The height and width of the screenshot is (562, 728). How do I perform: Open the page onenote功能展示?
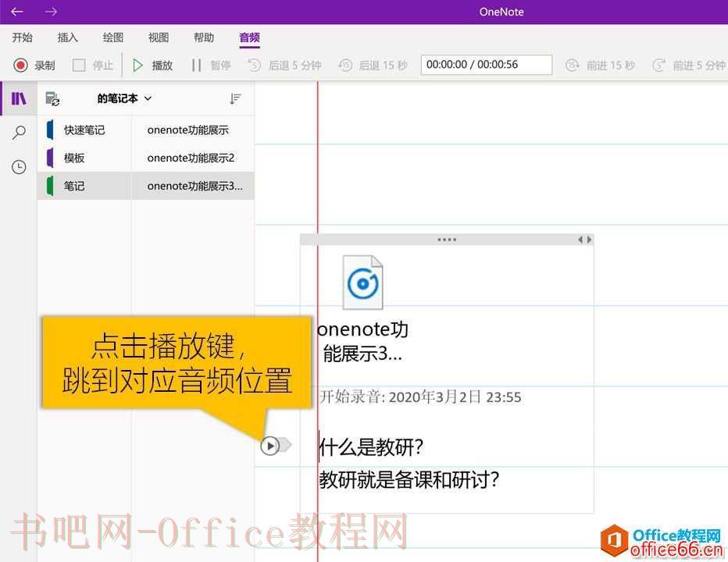[193, 130]
